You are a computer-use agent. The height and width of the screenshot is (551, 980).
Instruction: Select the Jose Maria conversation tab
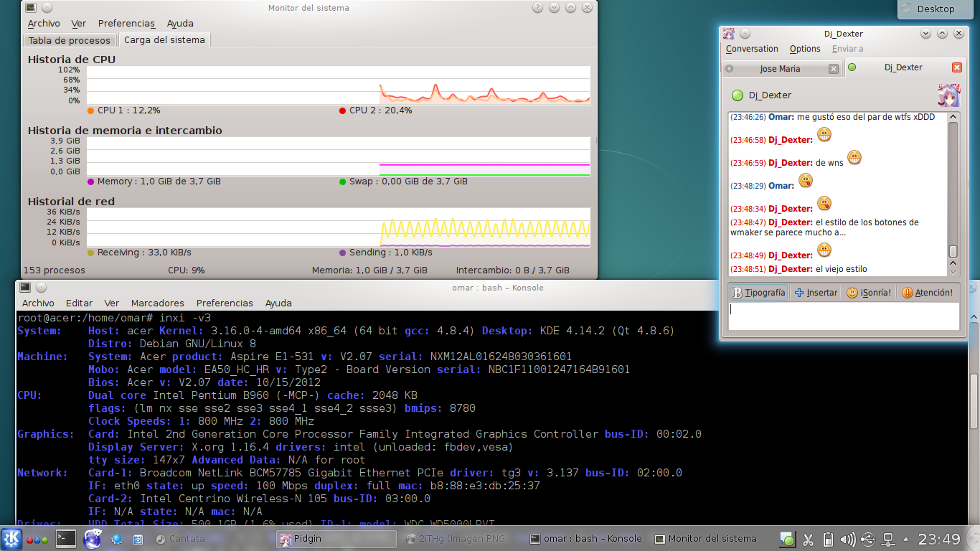tap(781, 69)
